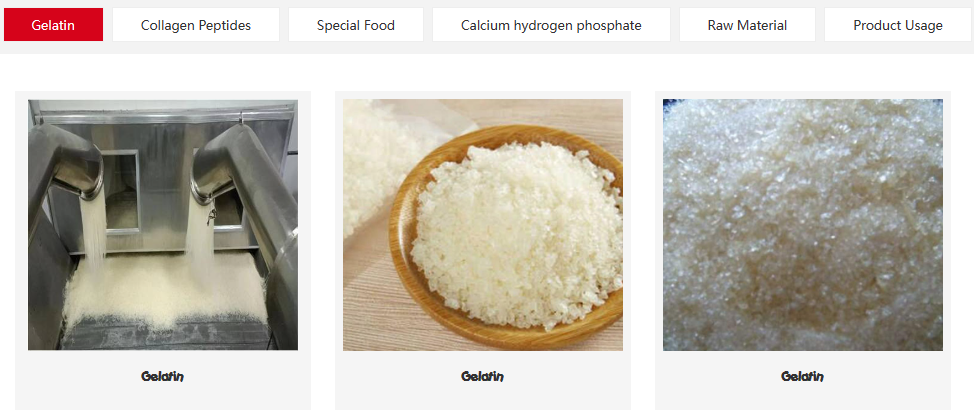Select the Raw Material tab
This screenshot has height=410, width=974.
[747, 25]
